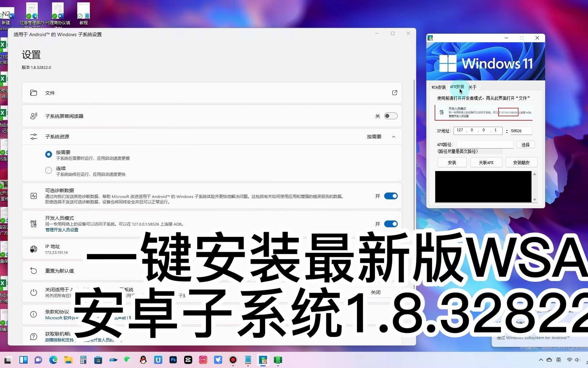Viewport: 588px width, 368px height.
Task: Click the 重置为默认值 row label
Action: click(x=60, y=271)
